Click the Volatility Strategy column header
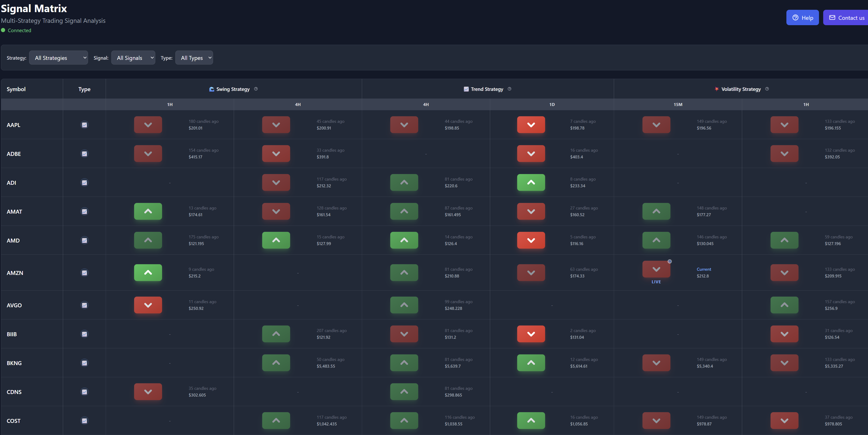The width and height of the screenshot is (868, 435). pyautogui.click(x=741, y=89)
